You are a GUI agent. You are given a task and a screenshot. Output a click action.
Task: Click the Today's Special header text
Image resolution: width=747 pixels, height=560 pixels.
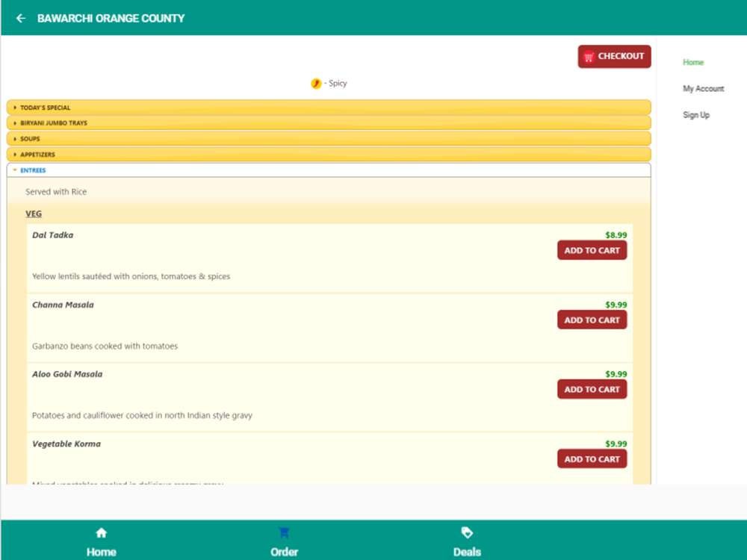(x=46, y=108)
